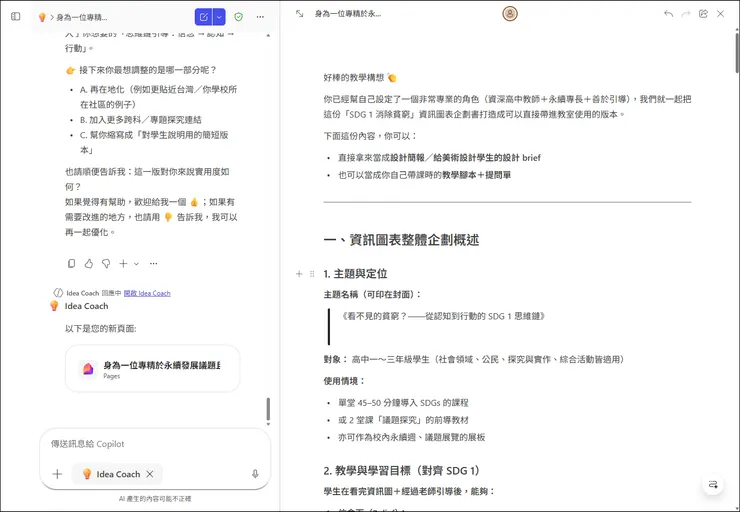
Task: Add attachment with the plus button in composer
Action: click(x=57, y=474)
